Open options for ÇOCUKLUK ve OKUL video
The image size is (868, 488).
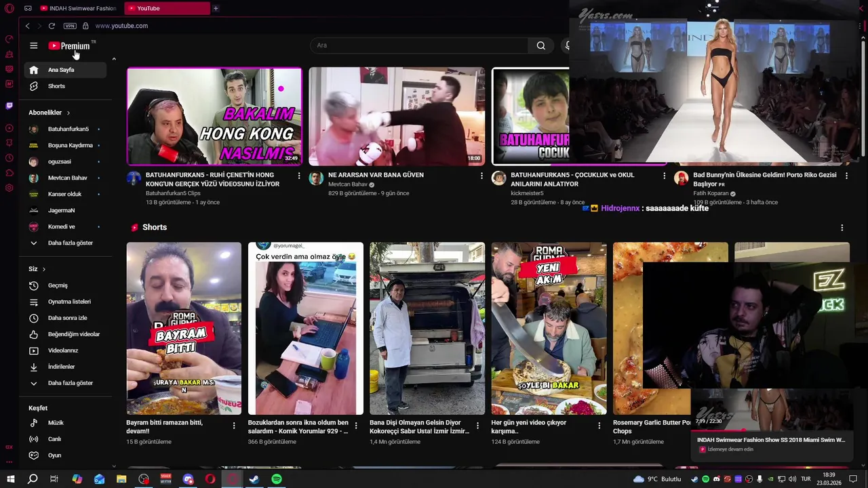click(664, 176)
